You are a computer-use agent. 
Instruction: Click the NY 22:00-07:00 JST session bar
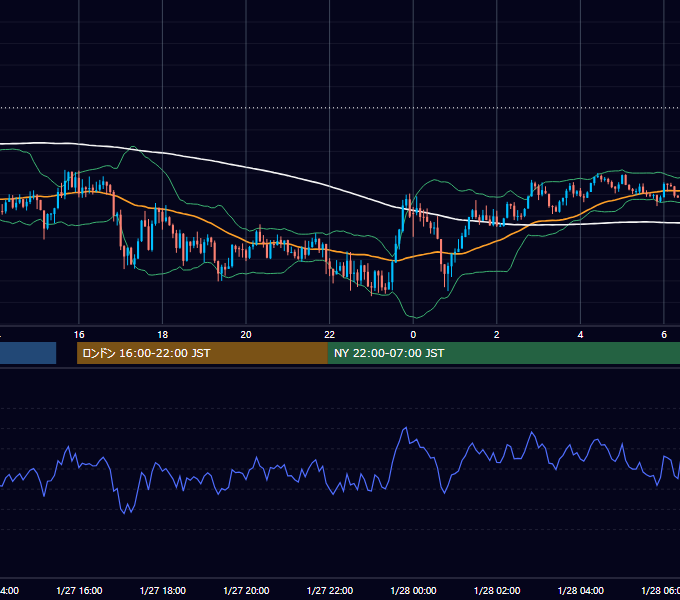coord(503,353)
